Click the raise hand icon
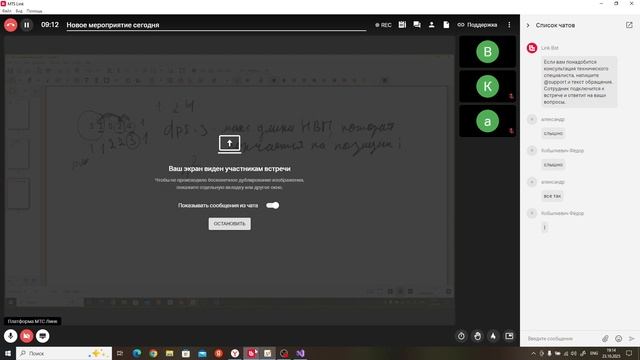640x360 pixels. click(x=477, y=336)
